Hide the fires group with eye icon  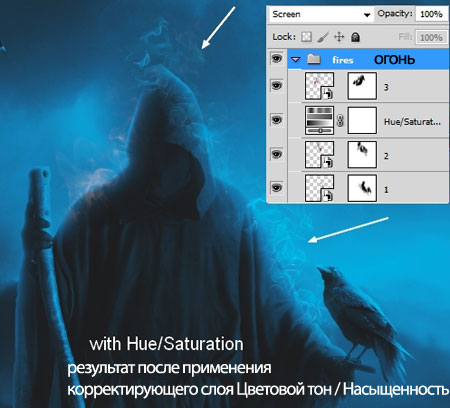(x=276, y=59)
